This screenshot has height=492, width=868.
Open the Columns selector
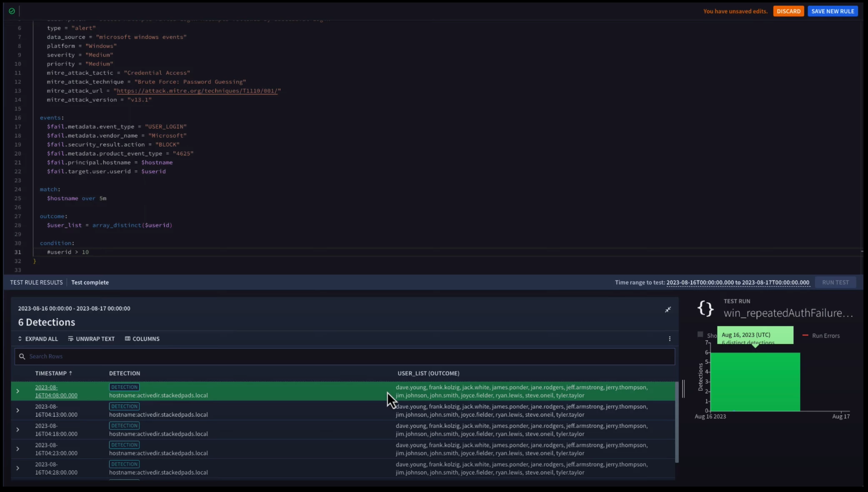[142, 339]
